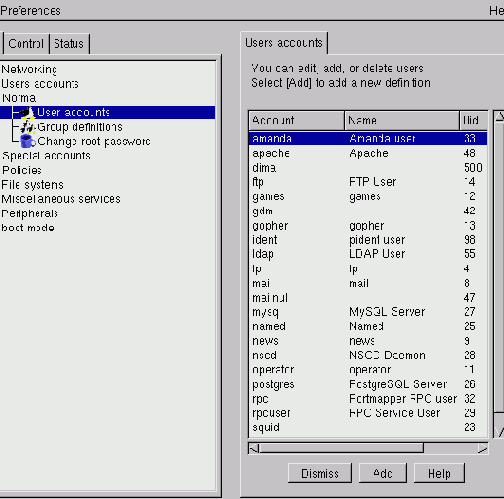Click the blue Change root password icon
This screenshot has width=504, height=499.
pyautogui.click(x=28, y=141)
